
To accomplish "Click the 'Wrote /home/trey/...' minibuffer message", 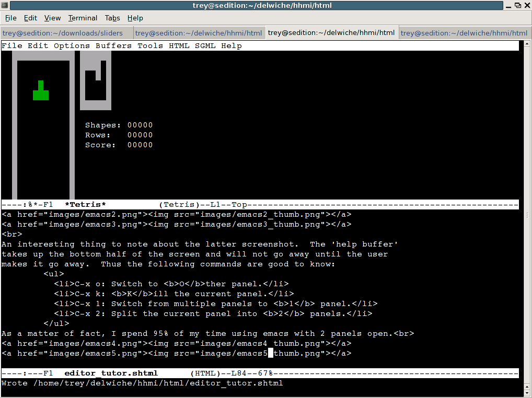I will pos(142,383).
